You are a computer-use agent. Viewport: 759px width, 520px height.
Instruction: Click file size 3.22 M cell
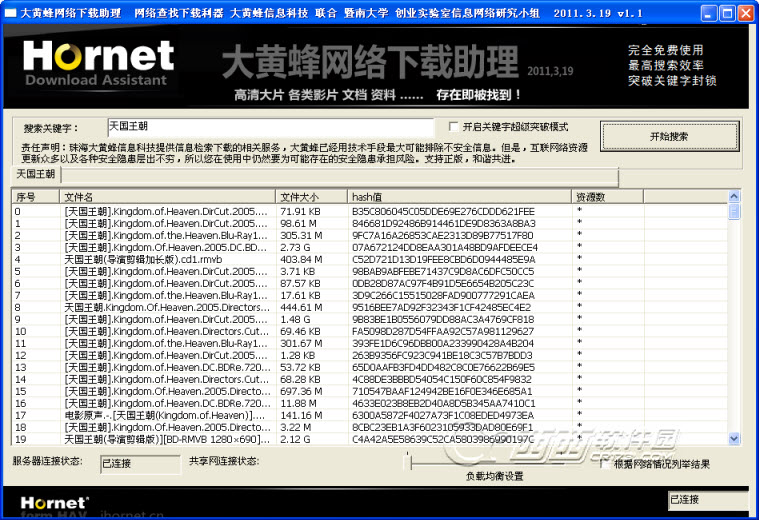(295, 428)
